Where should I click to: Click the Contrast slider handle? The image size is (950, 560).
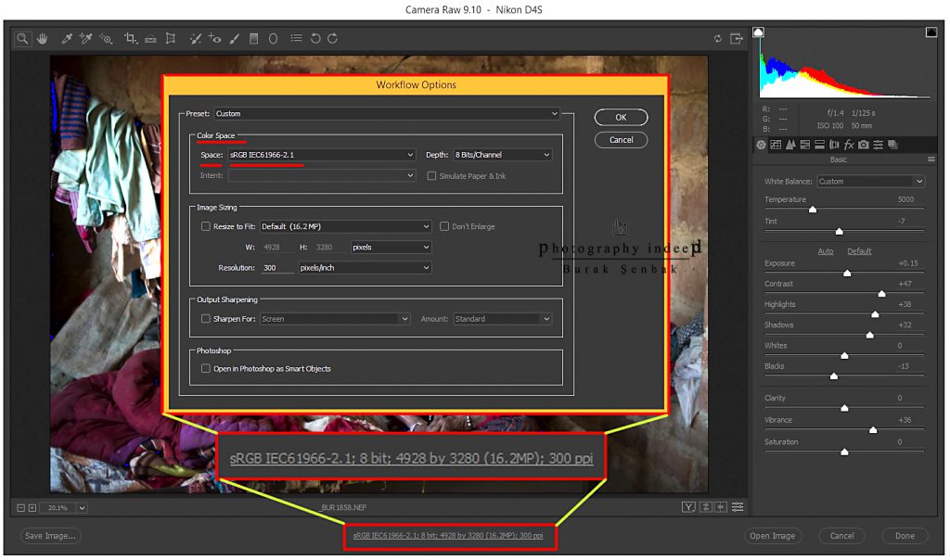tap(881, 293)
